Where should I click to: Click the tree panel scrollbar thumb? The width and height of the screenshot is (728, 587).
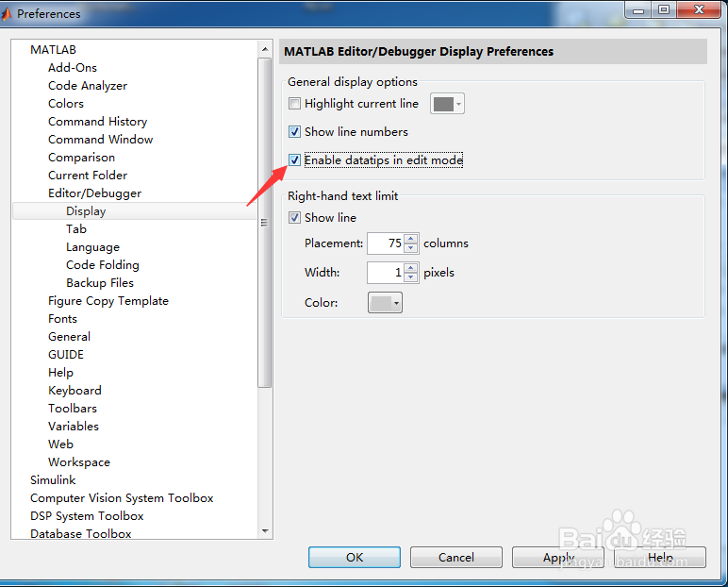coord(265,223)
